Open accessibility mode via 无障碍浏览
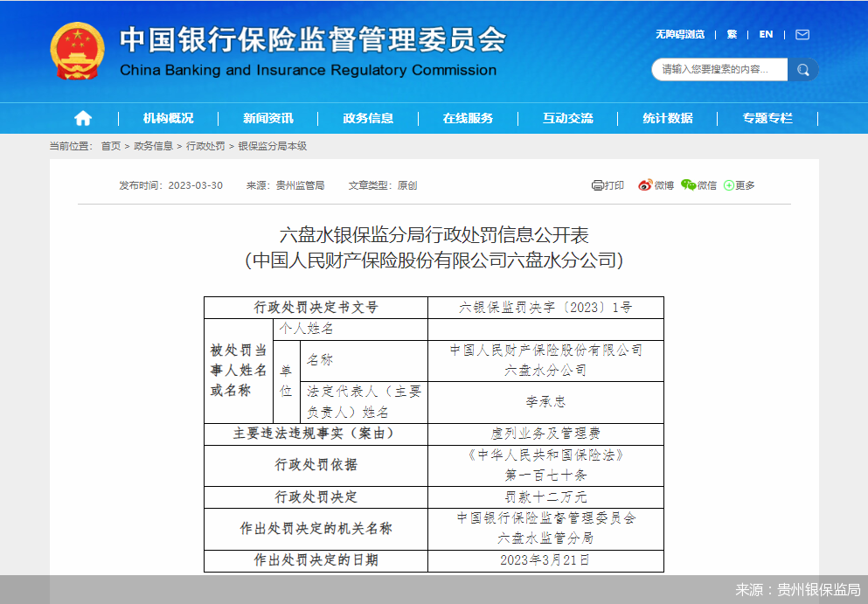This screenshot has width=868, height=604. 679,34
